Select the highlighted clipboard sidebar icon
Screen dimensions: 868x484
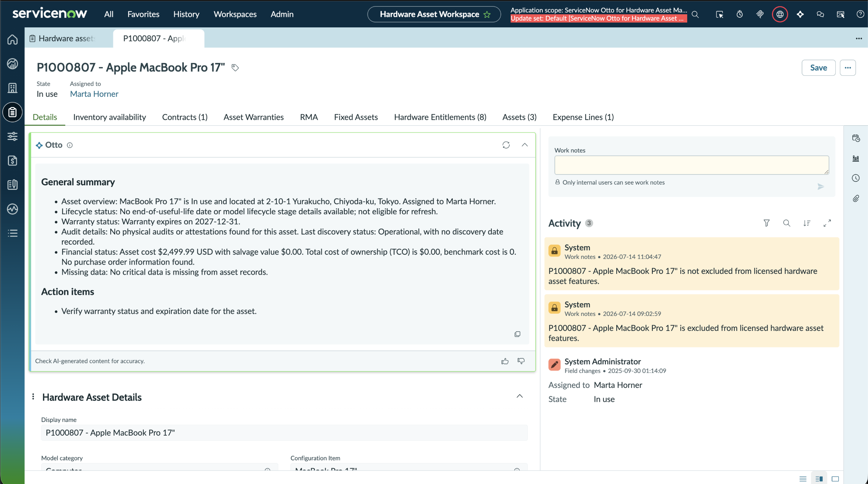click(12, 112)
